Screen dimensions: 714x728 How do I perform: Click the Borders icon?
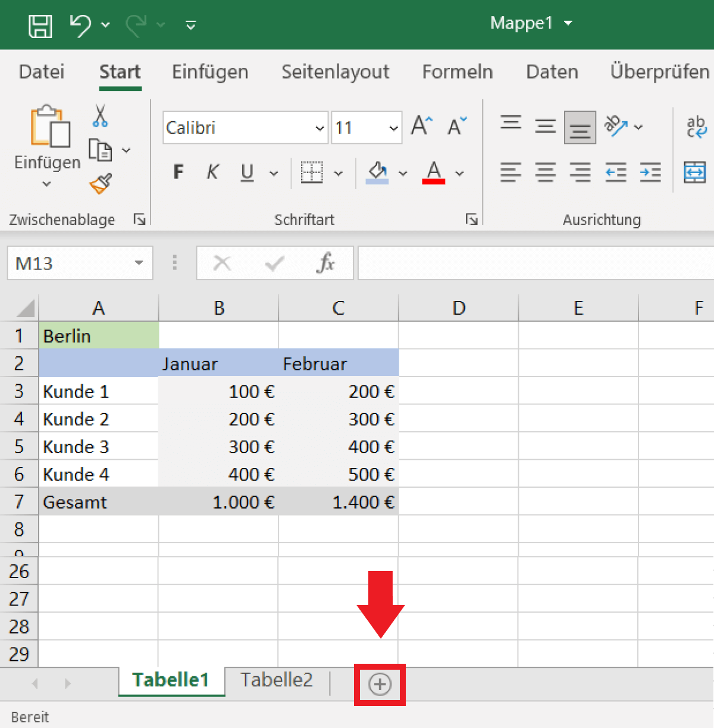(x=312, y=172)
